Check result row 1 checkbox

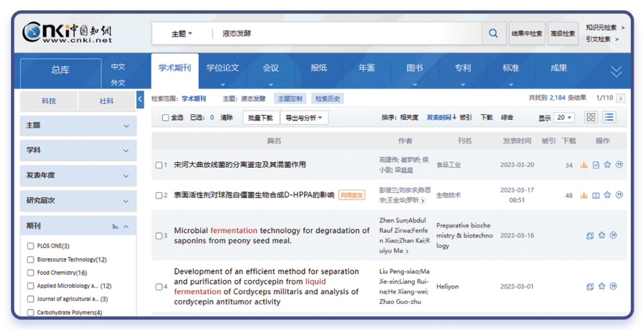click(x=159, y=165)
